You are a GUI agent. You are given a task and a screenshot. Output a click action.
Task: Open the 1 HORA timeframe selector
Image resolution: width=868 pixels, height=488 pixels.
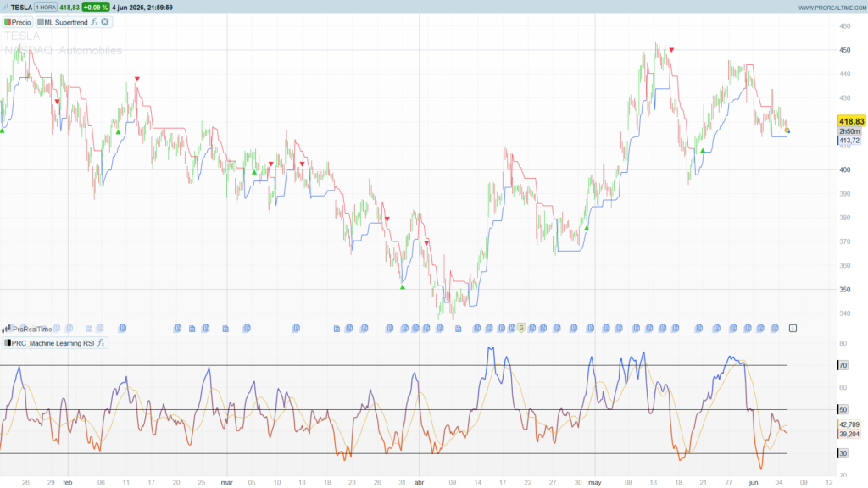point(46,7)
